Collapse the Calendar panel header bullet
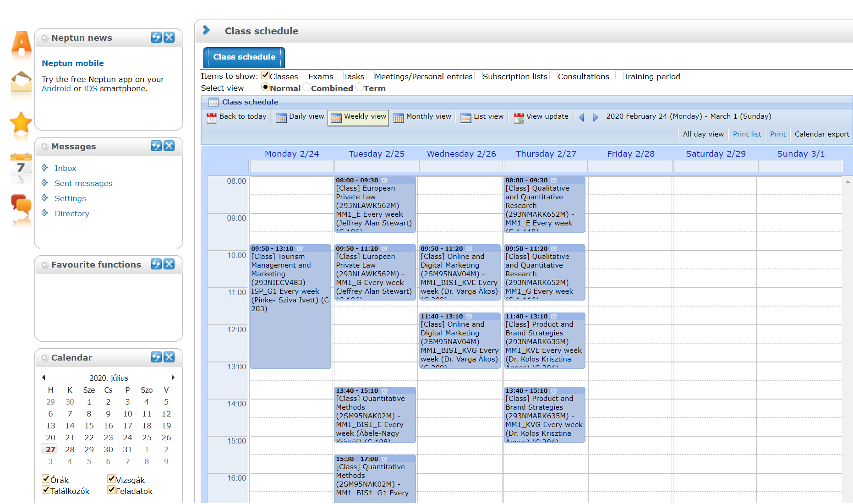 [44, 358]
